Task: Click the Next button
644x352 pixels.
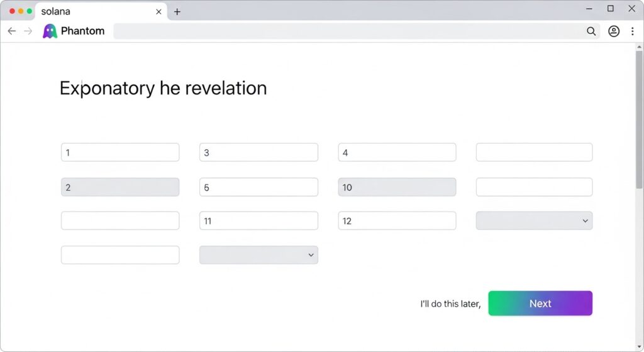Action: (540, 304)
